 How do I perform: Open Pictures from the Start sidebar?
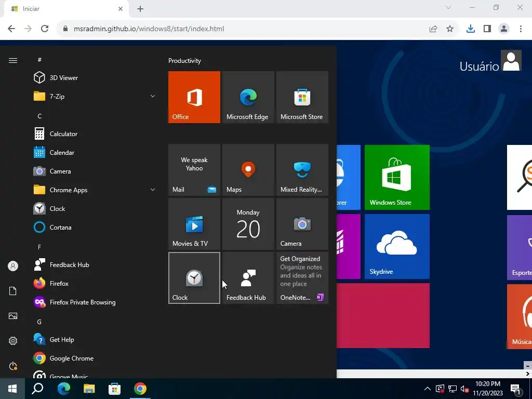click(x=13, y=316)
